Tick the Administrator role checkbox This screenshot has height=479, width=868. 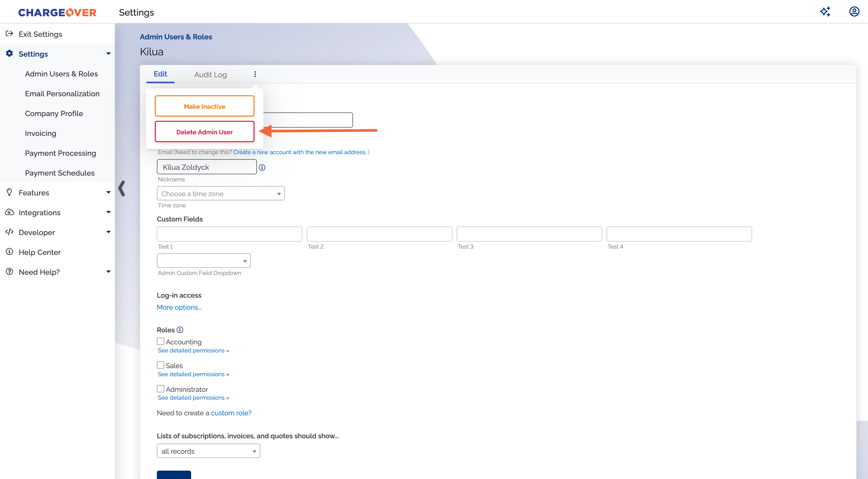161,389
